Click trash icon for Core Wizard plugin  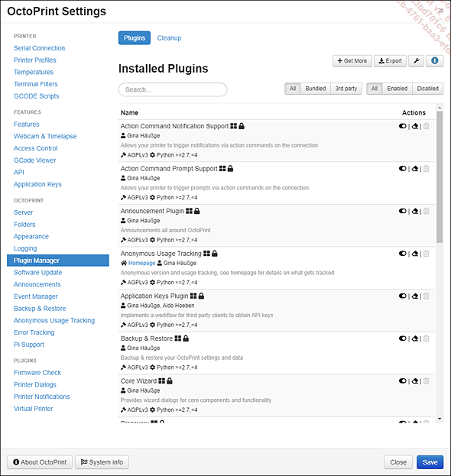pyautogui.click(x=426, y=381)
